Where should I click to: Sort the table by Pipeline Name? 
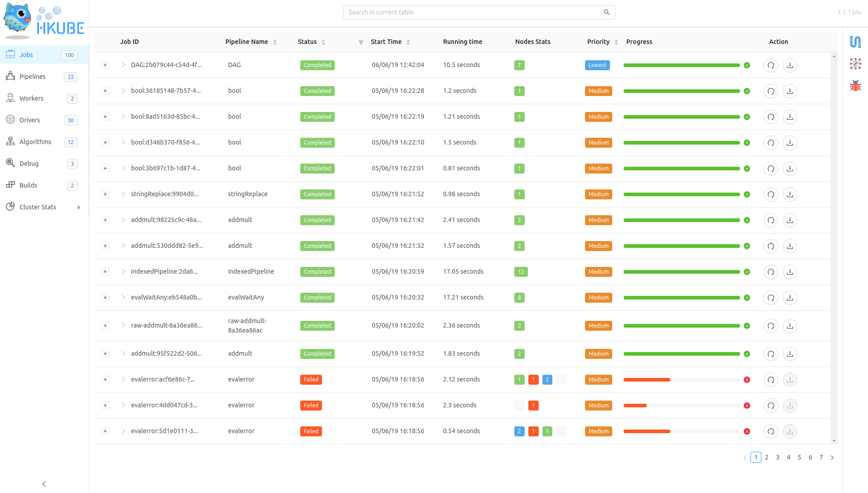[x=275, y=42]
